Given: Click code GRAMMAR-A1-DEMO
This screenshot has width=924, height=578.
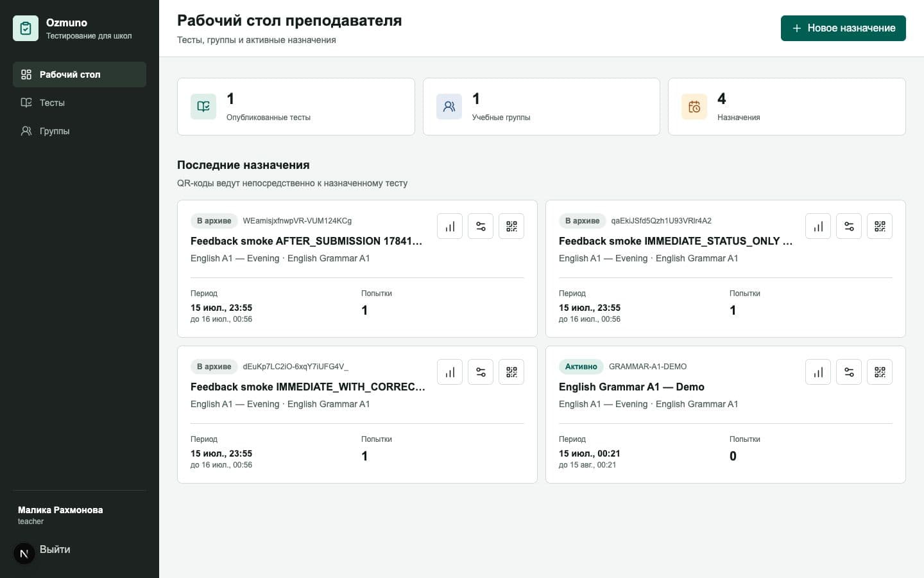Looking at the screenshot, I should (x=647, y=367).
